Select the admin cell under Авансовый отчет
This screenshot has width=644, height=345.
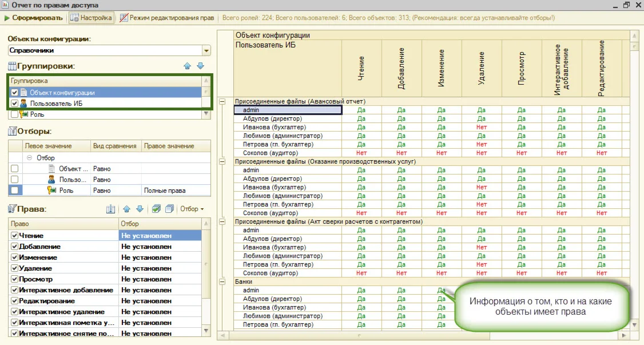[288, 110]
